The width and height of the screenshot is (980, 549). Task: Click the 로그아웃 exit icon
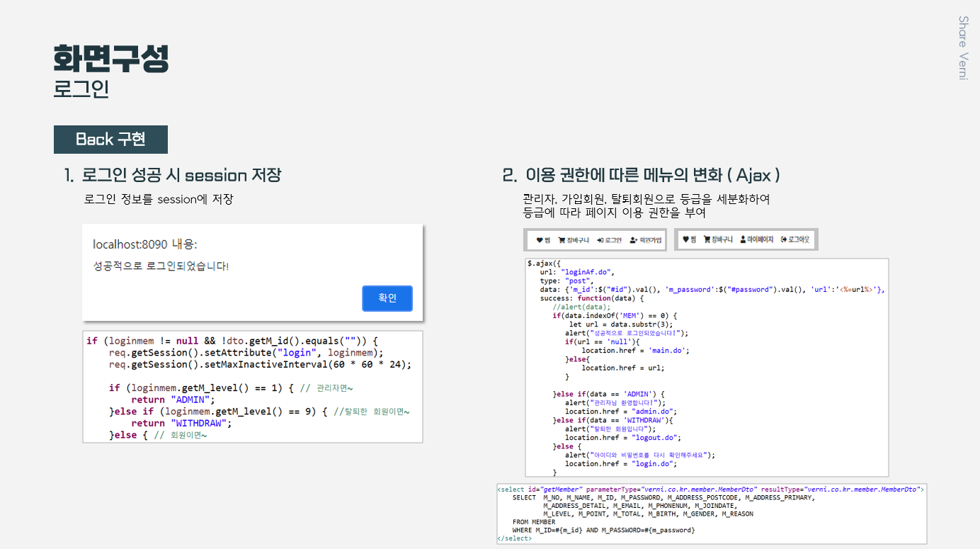point(784,240)
